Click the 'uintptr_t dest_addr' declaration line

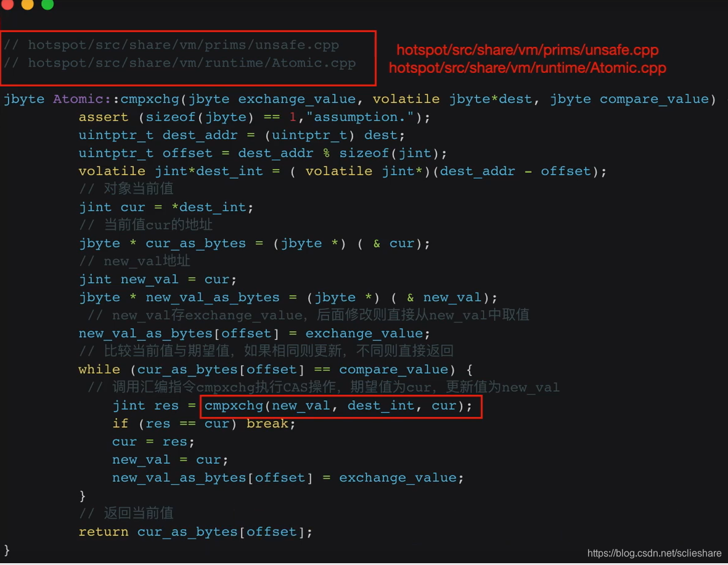pyautogui.click(x=242, y=135)
